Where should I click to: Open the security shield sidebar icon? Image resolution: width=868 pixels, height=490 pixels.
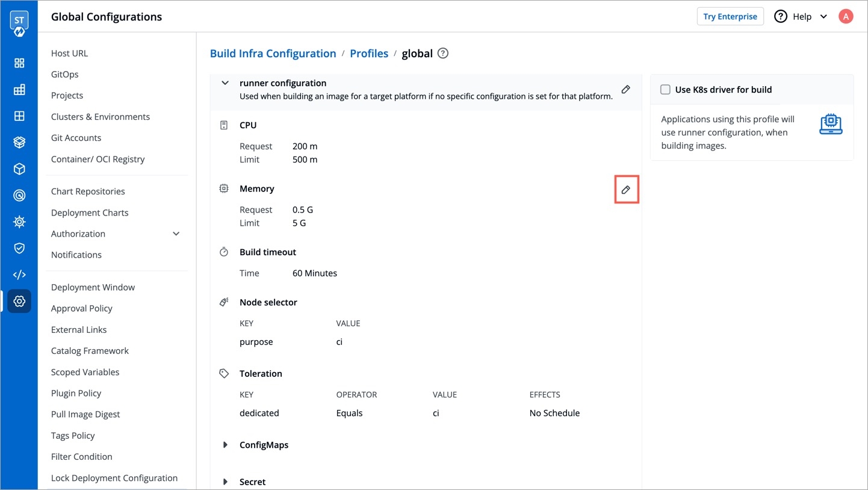19,248
